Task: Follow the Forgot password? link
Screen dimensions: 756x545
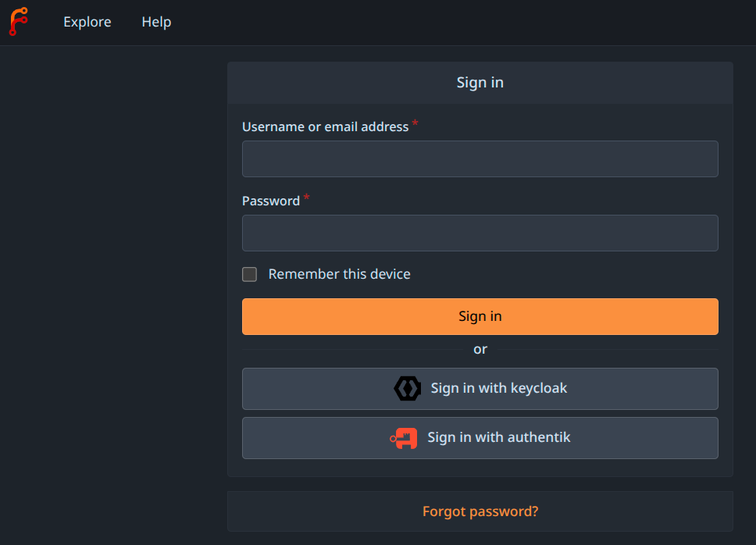Action: 480,511
